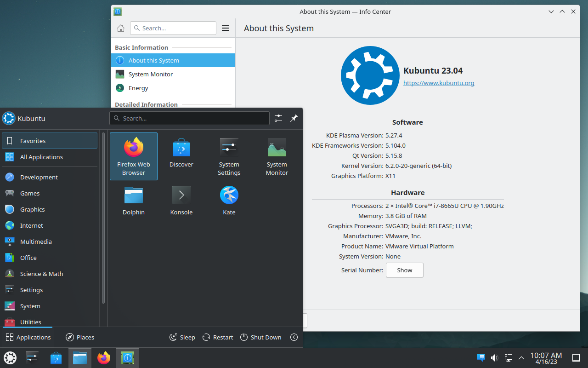588x368 pixels.
Task: Open the kubuntu.org website link
Action: coord(439,83)
